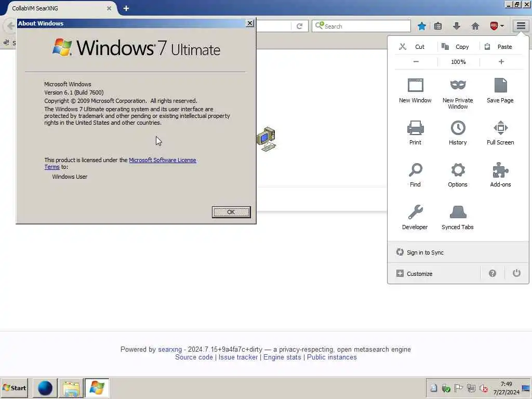This screenshot has height=399, width=532.
Task: Open the searxng link in footer
Action: tap(170, 350)
